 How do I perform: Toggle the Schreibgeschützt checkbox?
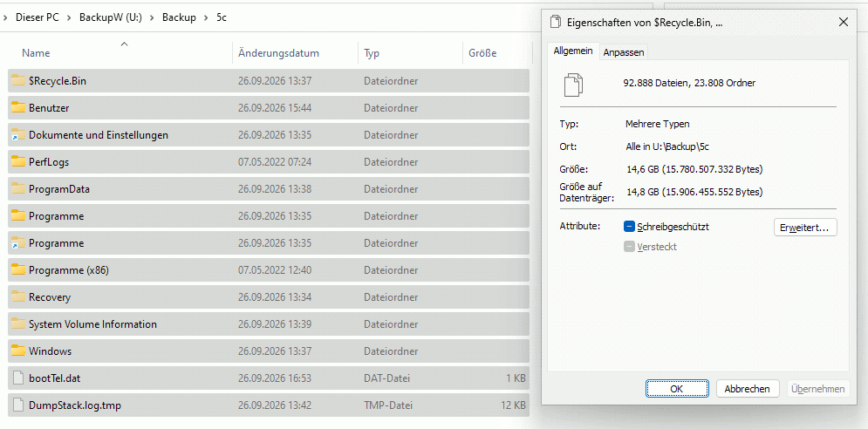[x=629, y=227]
